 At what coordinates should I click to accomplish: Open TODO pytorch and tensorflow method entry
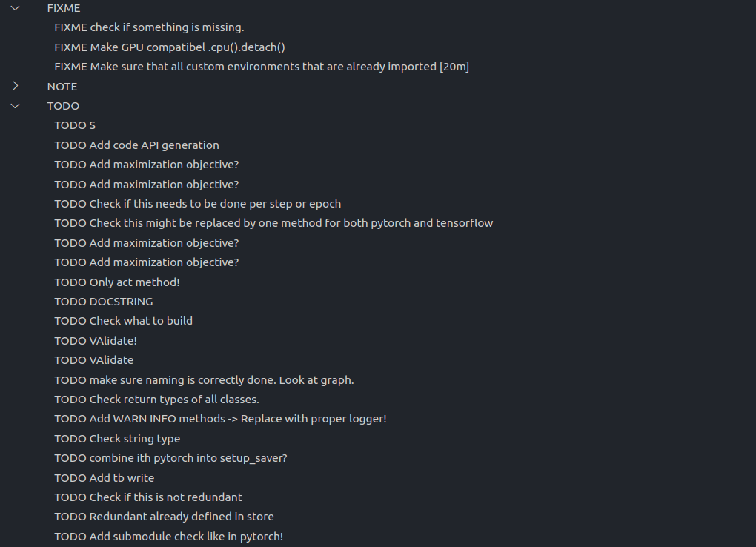(x=273, y=223)
